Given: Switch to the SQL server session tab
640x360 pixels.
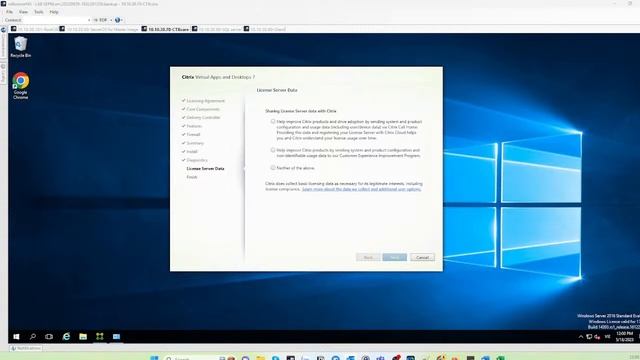Looking at the screenshot, I should [x=217, y=29].
